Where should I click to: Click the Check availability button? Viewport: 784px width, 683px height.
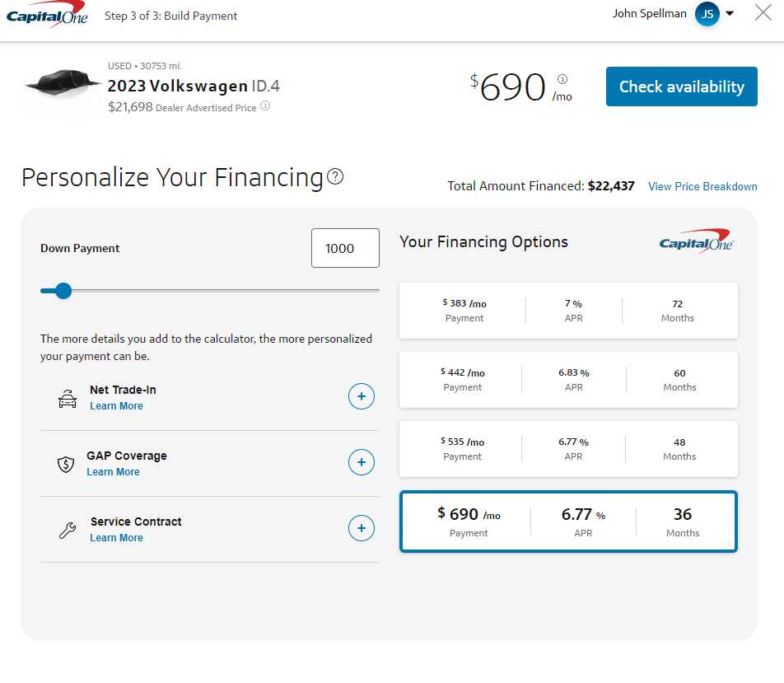681,87
